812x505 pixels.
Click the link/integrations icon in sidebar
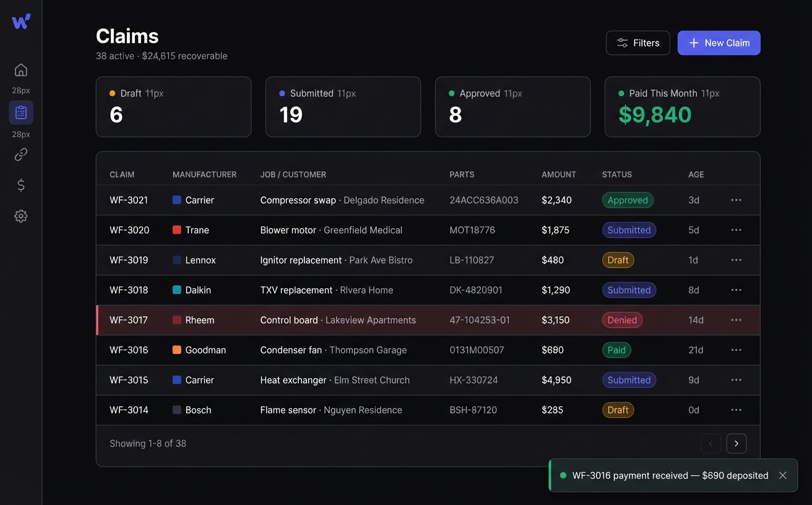click(20, 154)
